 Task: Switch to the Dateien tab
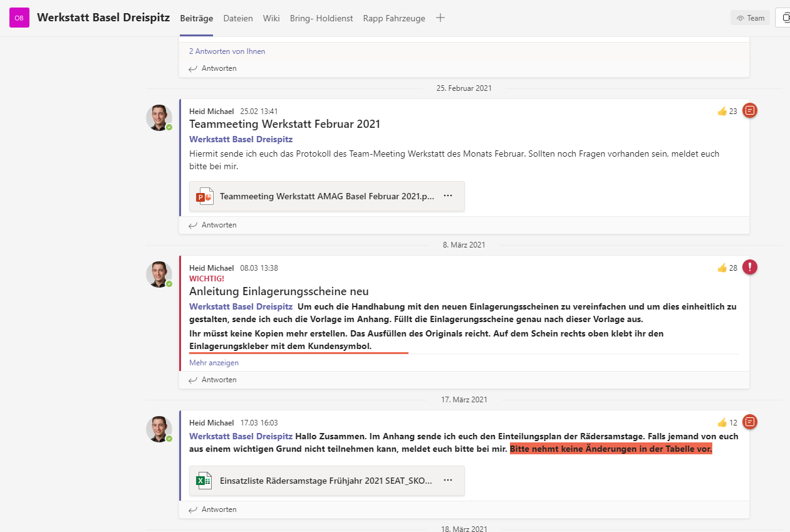(238, 18)
